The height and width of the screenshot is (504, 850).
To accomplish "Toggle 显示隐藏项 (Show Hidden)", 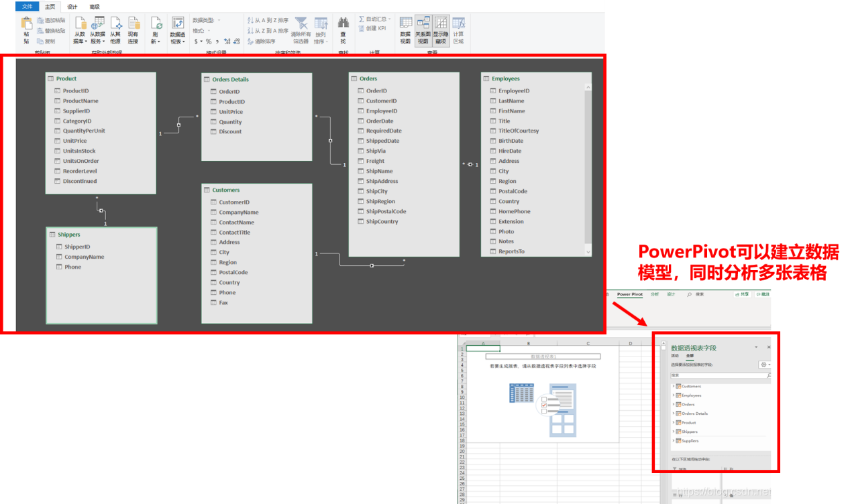I will click(x=441, y=30).
